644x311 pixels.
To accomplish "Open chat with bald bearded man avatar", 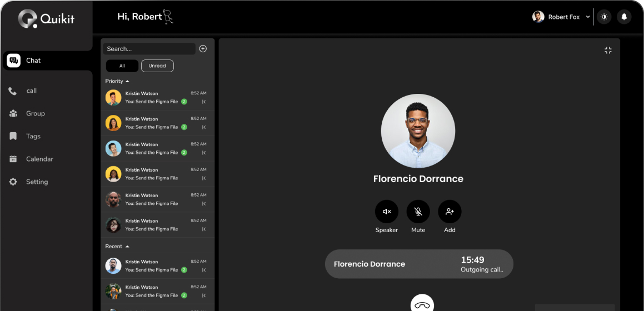I will [x=158, y=199].
